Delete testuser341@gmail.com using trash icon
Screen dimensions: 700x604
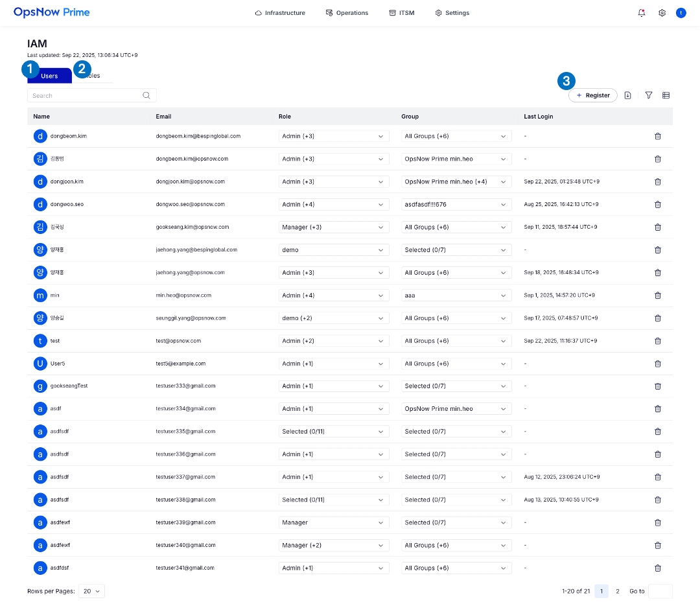coord(658,568)
